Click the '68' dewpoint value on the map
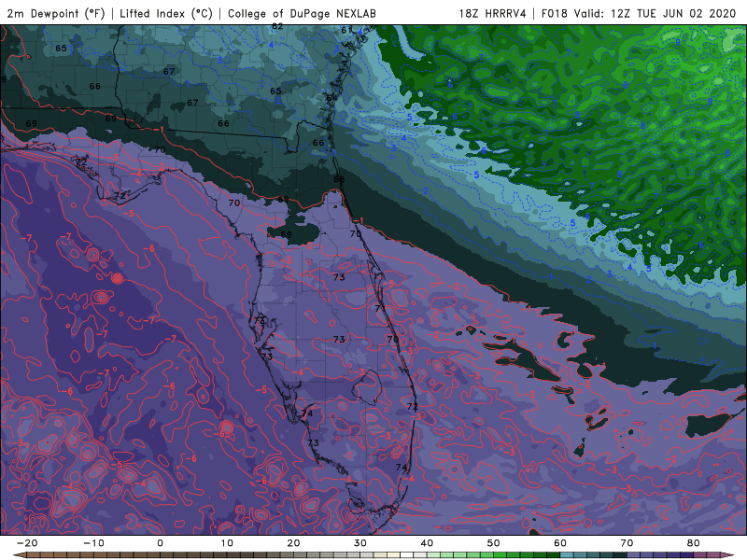The height and width of the screenshot is (560, 747). [x=339, y=179]
